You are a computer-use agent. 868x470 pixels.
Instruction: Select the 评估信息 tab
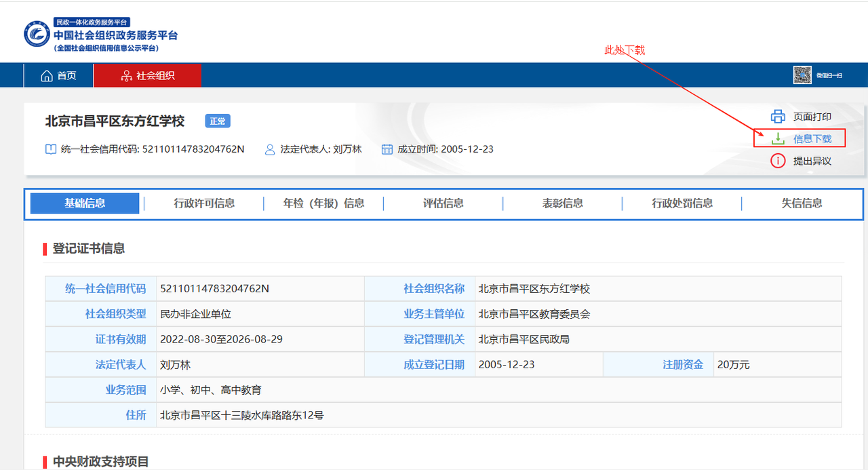(443, 203)
